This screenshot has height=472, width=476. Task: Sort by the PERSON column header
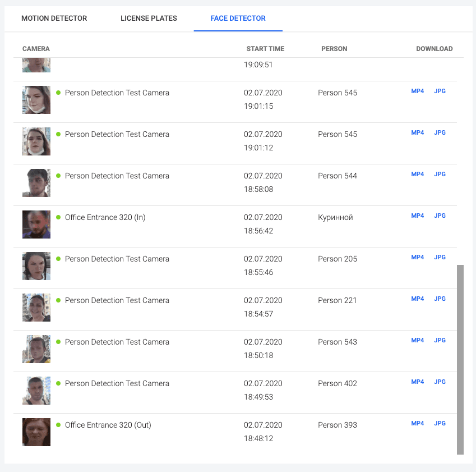tap(334, 49)
